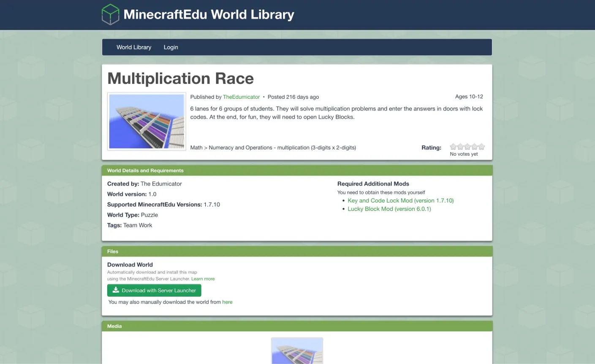
Task: Open the World Library menu item
Action: coord(134,47)
